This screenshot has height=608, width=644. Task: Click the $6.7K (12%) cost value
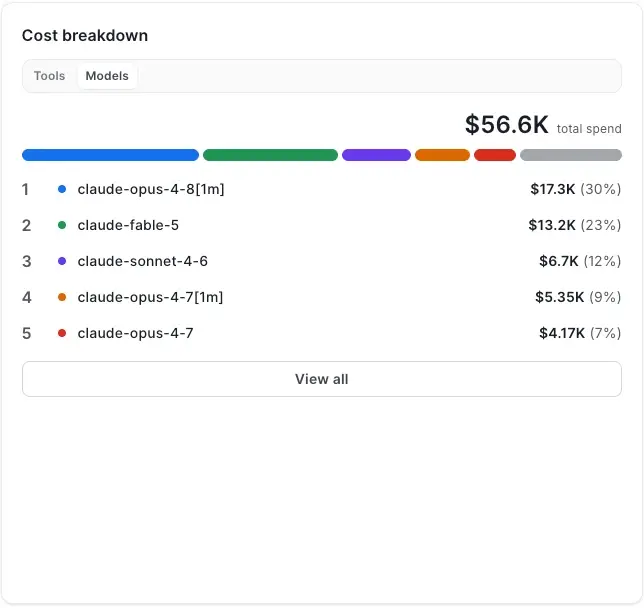tap(580, 261)
